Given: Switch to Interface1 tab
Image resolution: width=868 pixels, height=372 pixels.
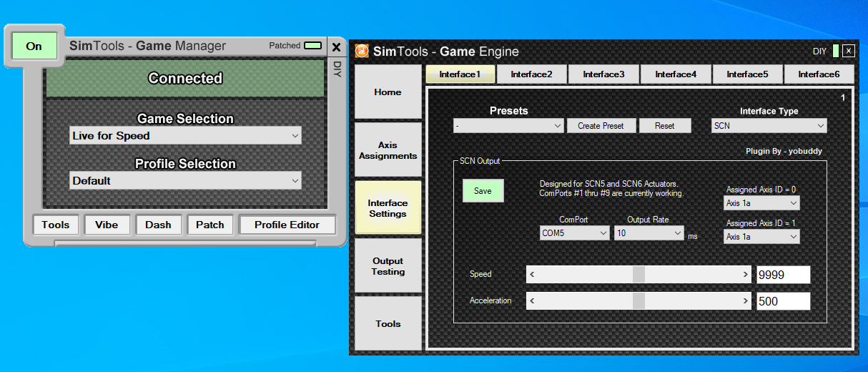Looking at the screenshot, I should click(x=460, y=74).
